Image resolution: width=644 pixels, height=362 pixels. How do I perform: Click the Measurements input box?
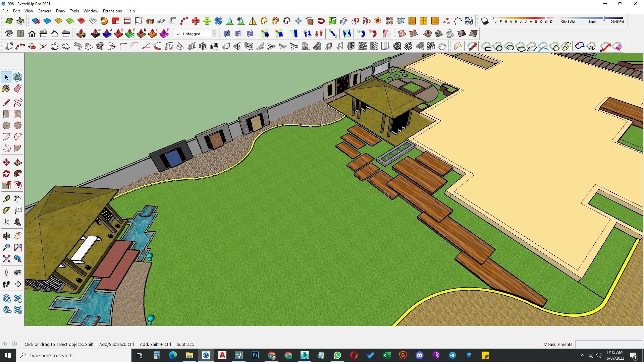click(608, 344)
